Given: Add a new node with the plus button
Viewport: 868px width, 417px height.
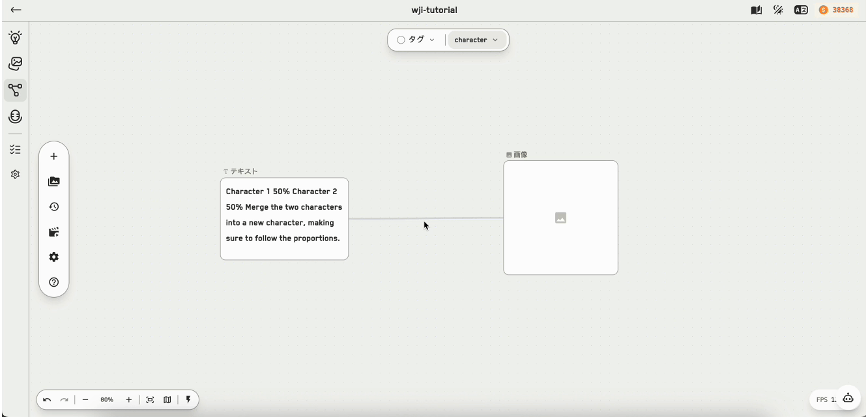Looking at the screenshot, I should click(x=54, y=156).
